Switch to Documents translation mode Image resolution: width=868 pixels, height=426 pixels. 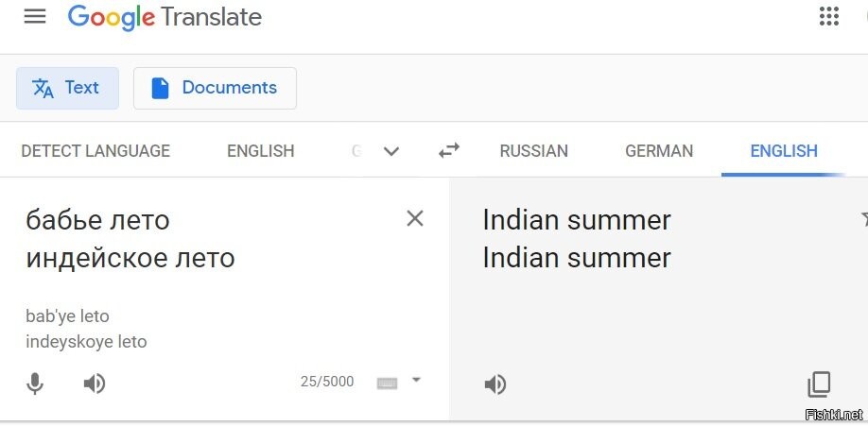215,88
